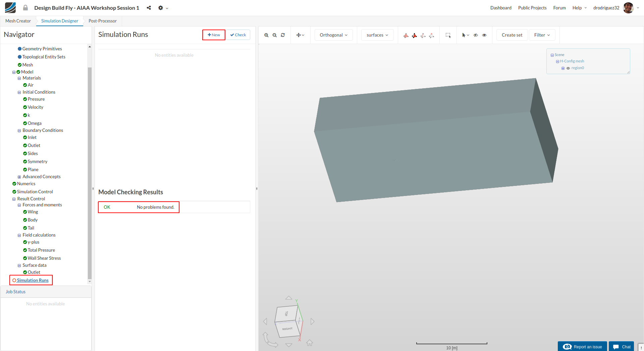Viewport: 644px width, 351px height.
Task: Zoom in on the 3D viewer
Action: (266, 35)
